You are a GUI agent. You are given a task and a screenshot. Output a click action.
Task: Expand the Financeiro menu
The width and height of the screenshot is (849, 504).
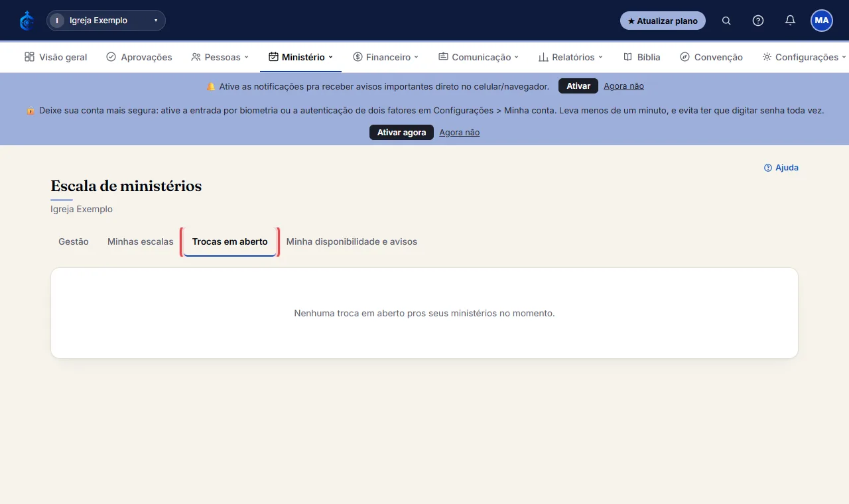pos(386,57)
